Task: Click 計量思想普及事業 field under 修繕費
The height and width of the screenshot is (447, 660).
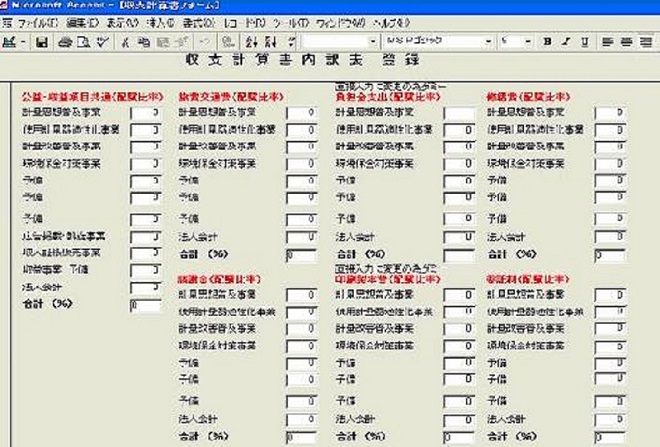Action: pos(607,113)
